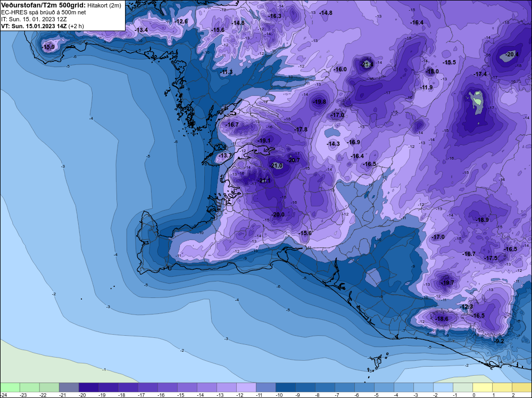Click the 'Hitakort (2m)' label
This screenshot has width=532, height=398.
pos(104,5)
